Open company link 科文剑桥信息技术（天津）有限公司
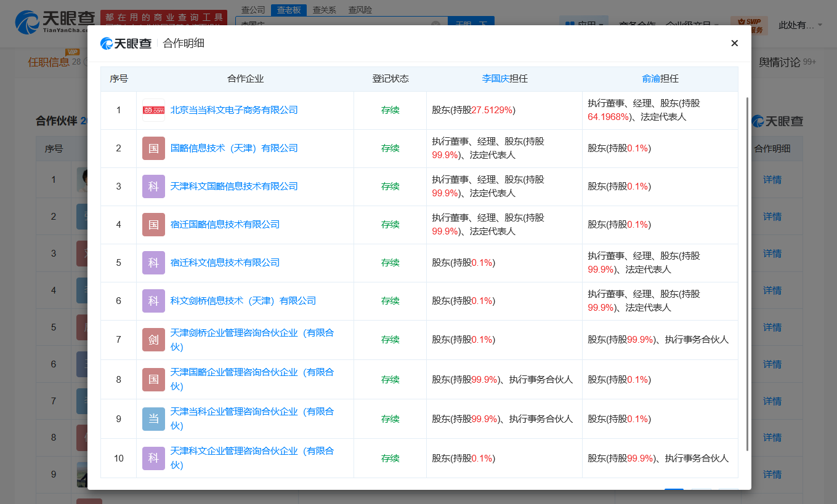The height and width of the screenshot is (504, 837). click(243, 301)
